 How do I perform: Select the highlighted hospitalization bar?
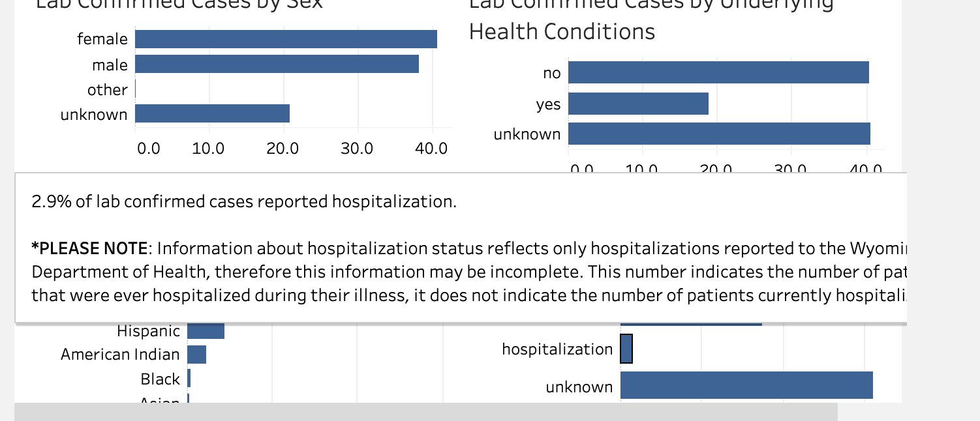[626, 349]
